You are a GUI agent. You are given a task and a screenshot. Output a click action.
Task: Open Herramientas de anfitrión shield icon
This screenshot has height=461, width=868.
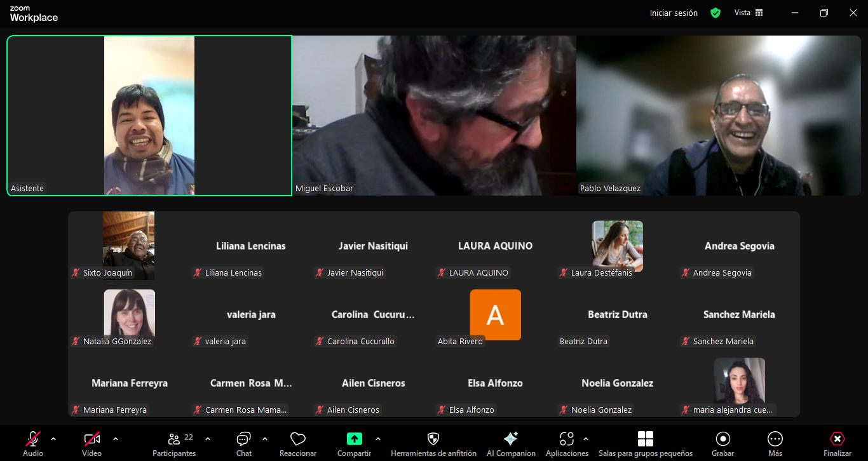[x=433, y=439]
